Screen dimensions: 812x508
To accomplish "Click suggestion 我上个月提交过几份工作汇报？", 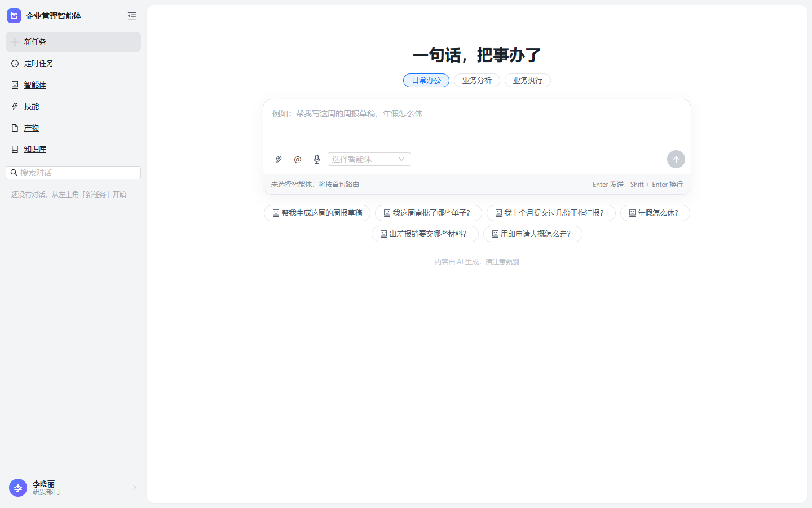I will [551, 213].
